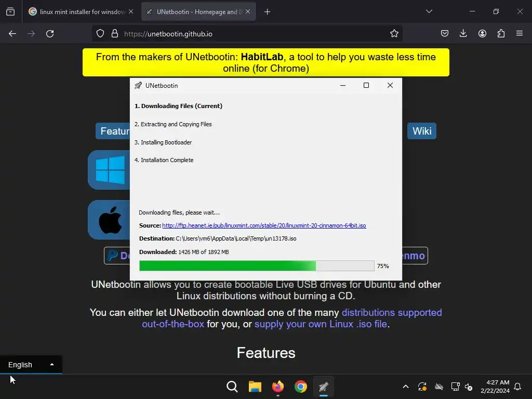
Task: Open a new browser tab
Action: [x=267, y=12]
